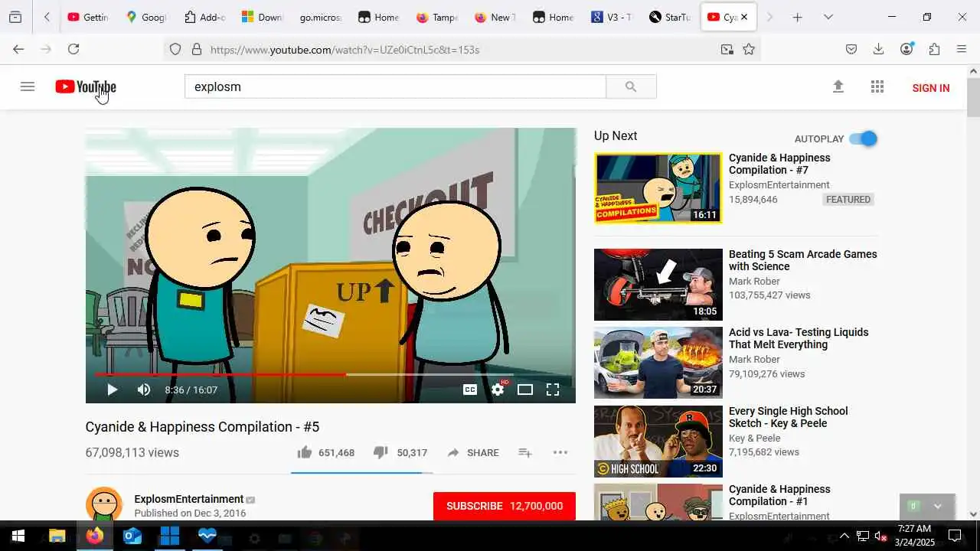The image size is (980, 551).
Task: Open Acid vs Lava video title
Action: point(799,338)
